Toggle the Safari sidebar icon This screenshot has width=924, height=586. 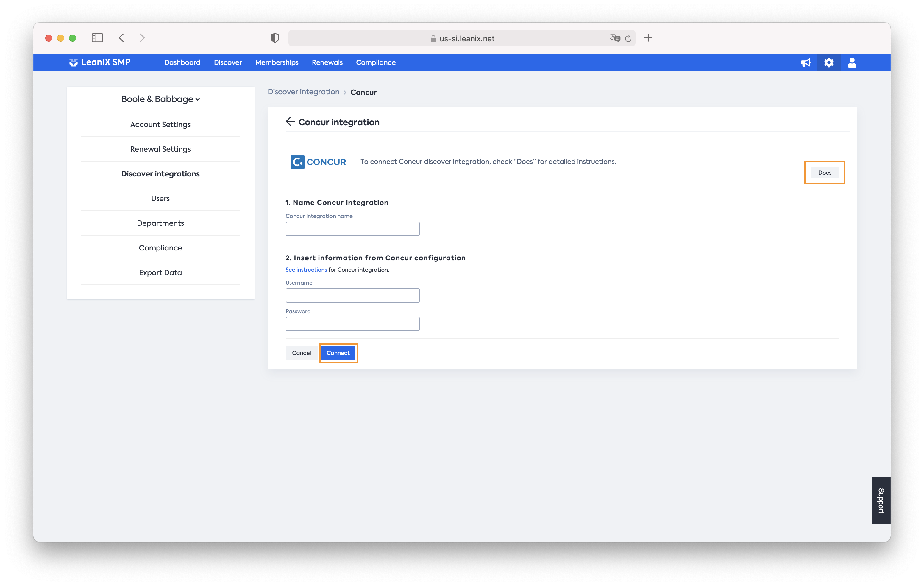coord(97,37)
